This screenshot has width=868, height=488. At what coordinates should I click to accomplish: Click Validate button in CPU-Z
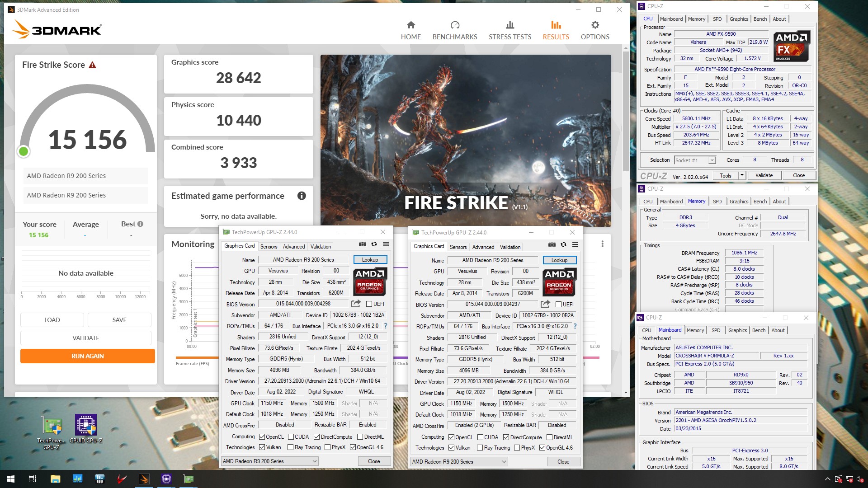coord(764,175)
